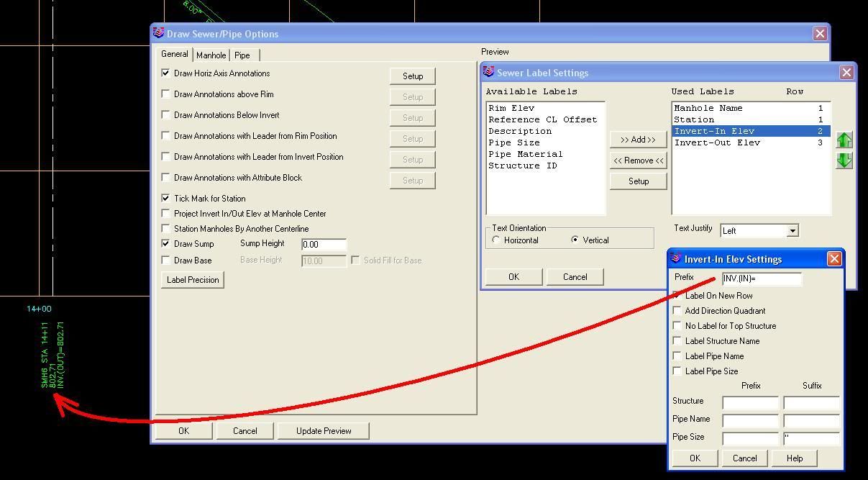Viewport: 868px width, 480px height.
Task: Select Invert-Out Elev in Used Labels
Action: [x=716, y=142]
